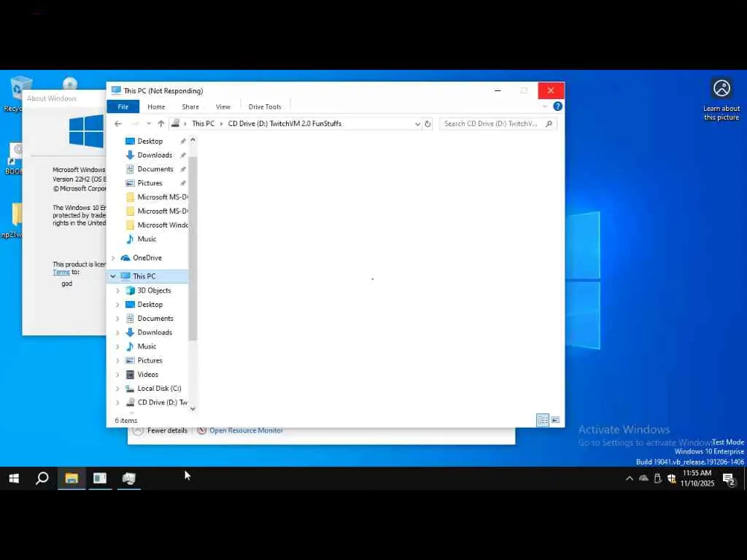This screenshot has width=747, height=560.
Task: Select Music in Quick access
Action: point(147,239)
